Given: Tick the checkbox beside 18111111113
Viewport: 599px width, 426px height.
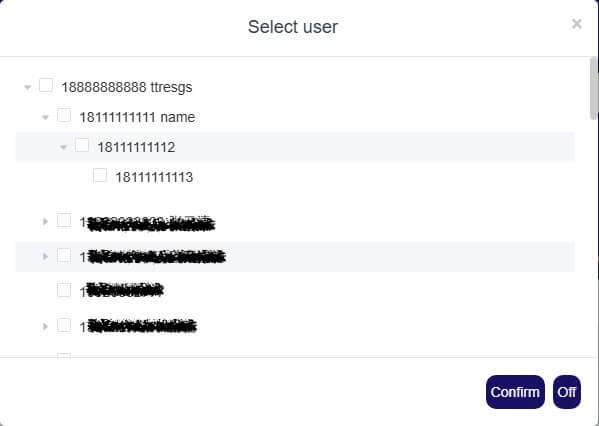Looking at the screenshot, I should (x=100, y=175).
